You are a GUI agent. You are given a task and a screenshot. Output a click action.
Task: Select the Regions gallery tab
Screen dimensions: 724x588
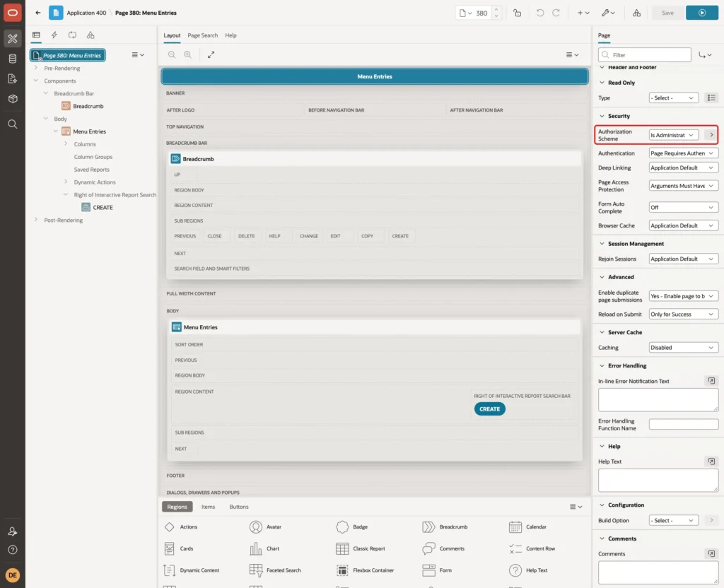[x=177, y=507]
